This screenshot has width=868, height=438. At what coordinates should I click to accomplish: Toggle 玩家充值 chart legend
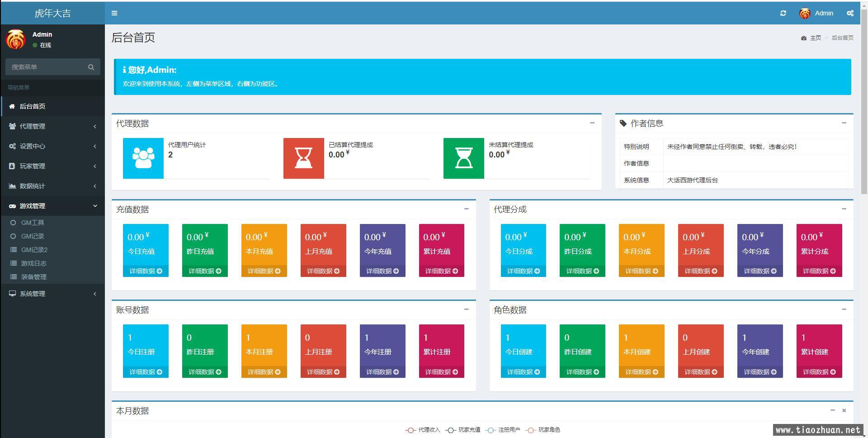pos(463,430)
